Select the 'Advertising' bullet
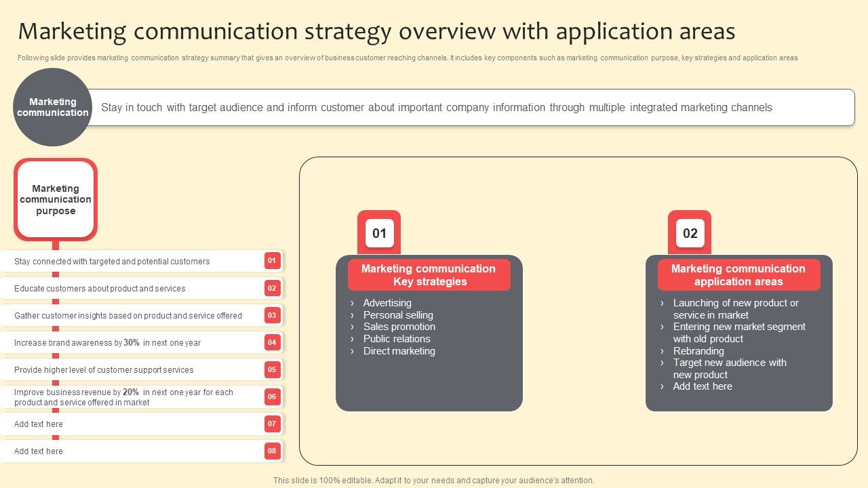The width and height of the screenshot is (868, 488). (x=387, y=303)
